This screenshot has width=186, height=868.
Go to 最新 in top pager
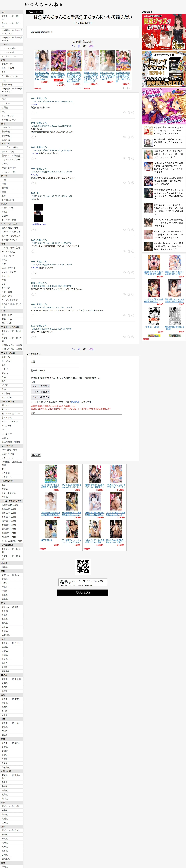[91, 46]
